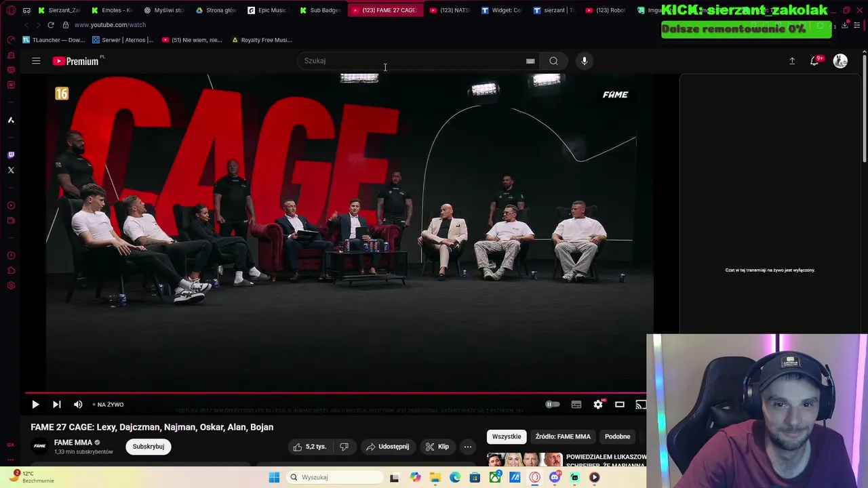Click the www.youtube.com/watch address bar
Screen dimensions: 868x488
110,25
